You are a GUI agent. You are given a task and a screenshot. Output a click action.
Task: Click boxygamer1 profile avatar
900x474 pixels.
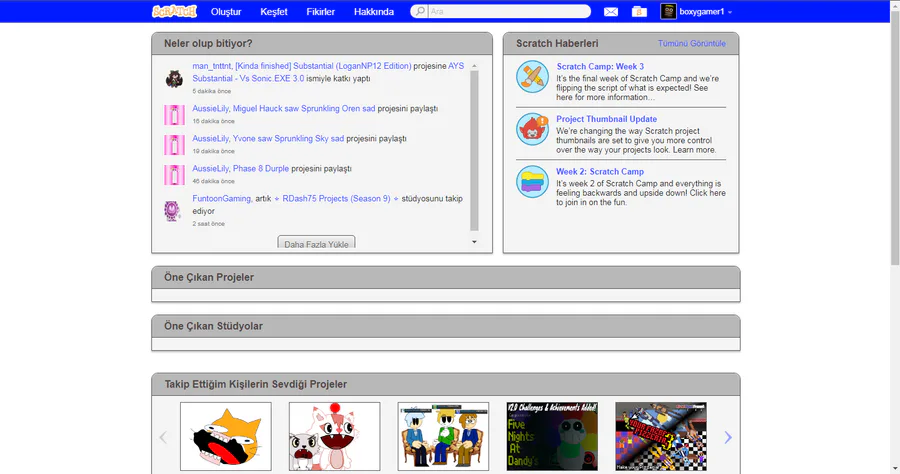pos(668,11)
